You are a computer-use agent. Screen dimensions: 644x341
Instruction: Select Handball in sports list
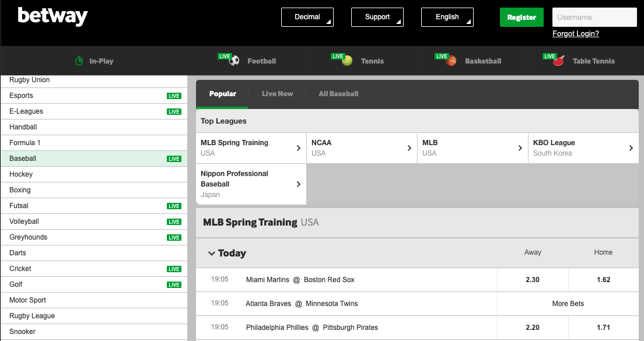94,127
